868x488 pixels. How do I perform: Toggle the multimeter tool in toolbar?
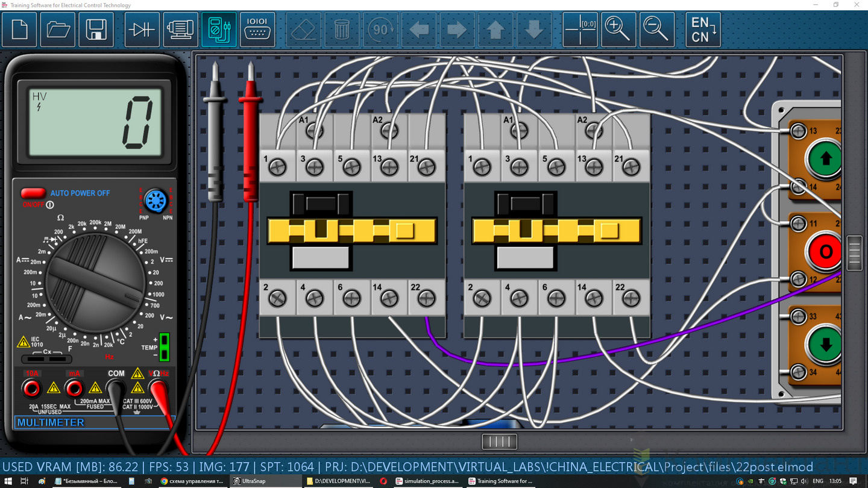click(x=219, y=30)
